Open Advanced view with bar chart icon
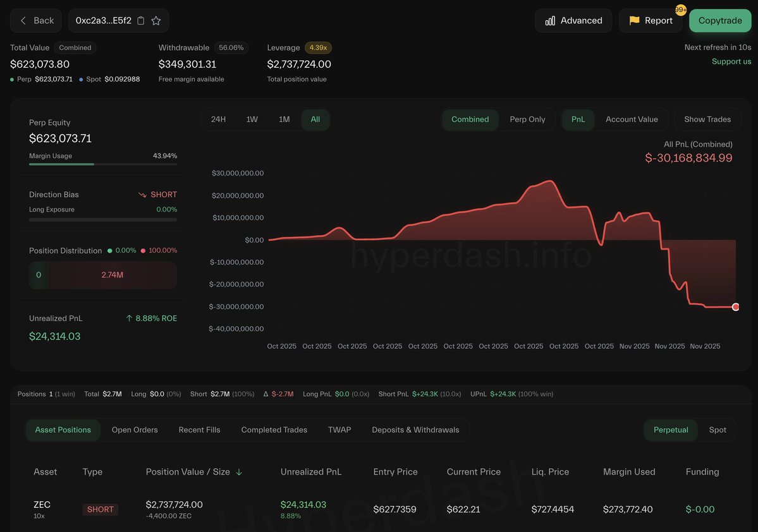This screenshot has height=532, width=758. [x=573, y=21]
